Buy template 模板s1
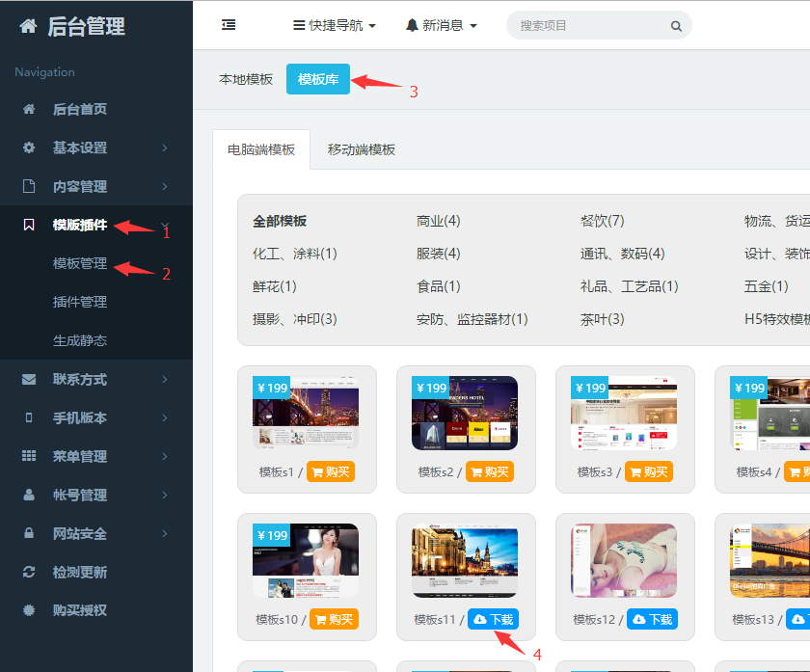810x672 pixels. (x=332, y=471)
